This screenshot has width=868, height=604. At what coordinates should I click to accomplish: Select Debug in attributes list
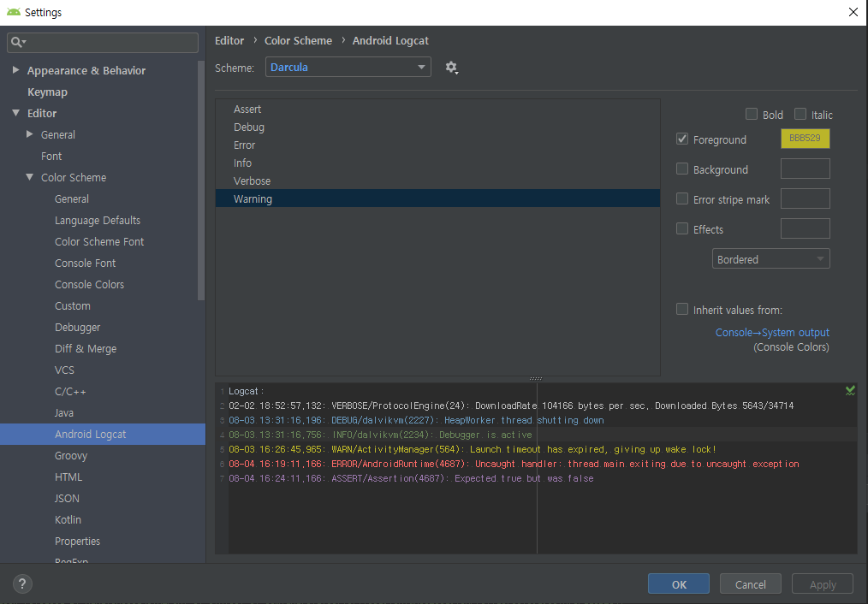[x=437, y=127]
